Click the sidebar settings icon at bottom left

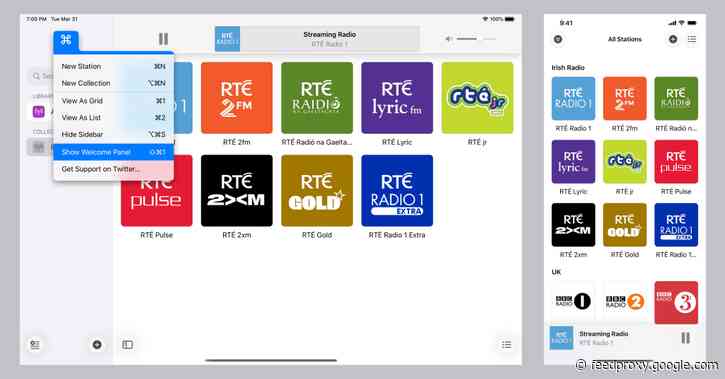click(x=35, y=345)
